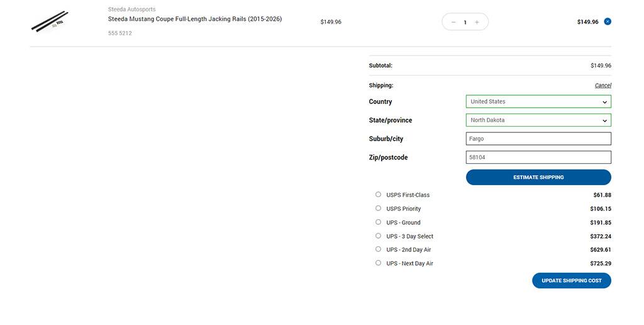Decrease quantity with the minus icon
This screenshot has height=325, width=644.
453,22
